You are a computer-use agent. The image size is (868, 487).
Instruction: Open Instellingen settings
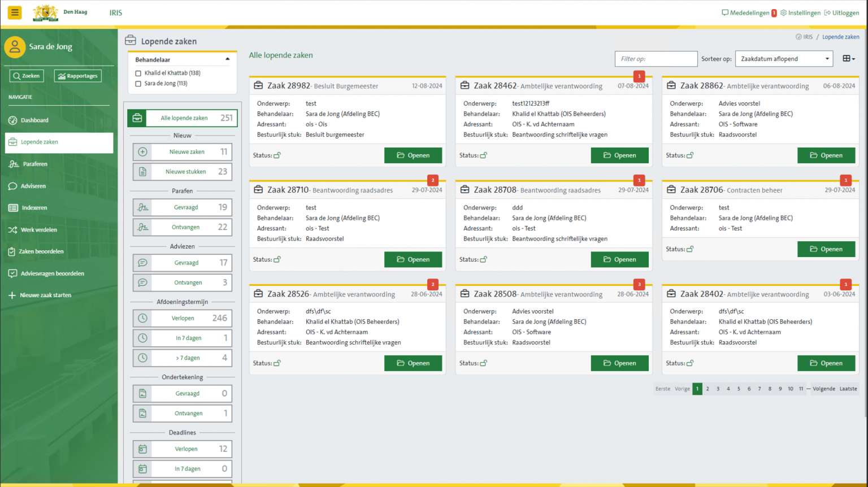pyautogui.click(x=800, y=13)
